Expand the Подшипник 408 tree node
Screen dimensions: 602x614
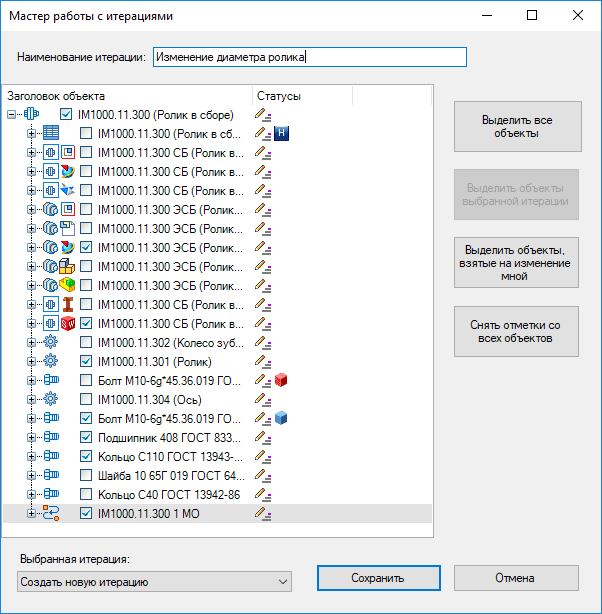pyautogui.click(x=31, y=437)
